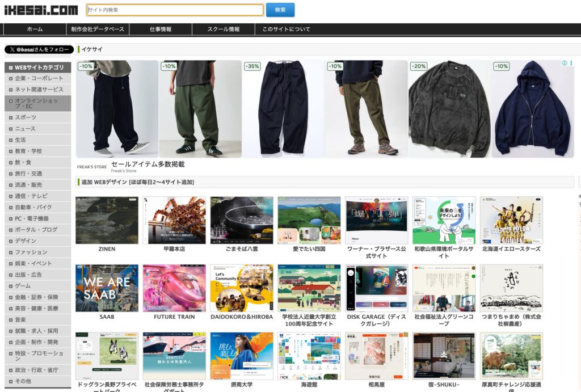The image size is (581, 392).
Task: Focus the サイト内検索 search field
Action: click(x=175, y=10)
